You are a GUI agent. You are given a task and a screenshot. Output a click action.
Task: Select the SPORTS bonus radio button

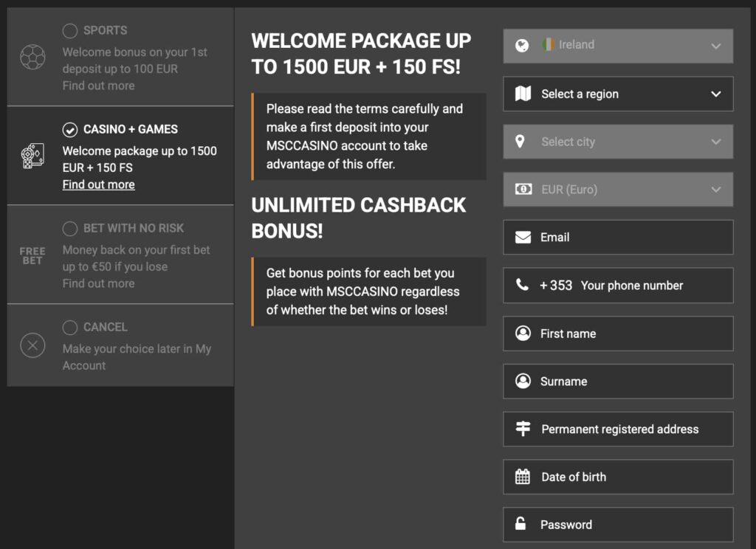click(70, 31)
